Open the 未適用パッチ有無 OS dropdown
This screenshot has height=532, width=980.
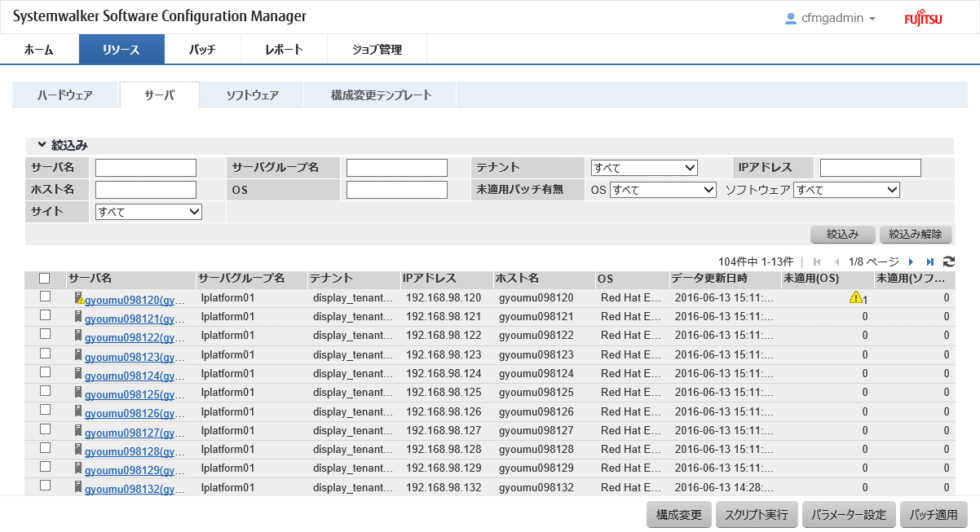point(663,190)
